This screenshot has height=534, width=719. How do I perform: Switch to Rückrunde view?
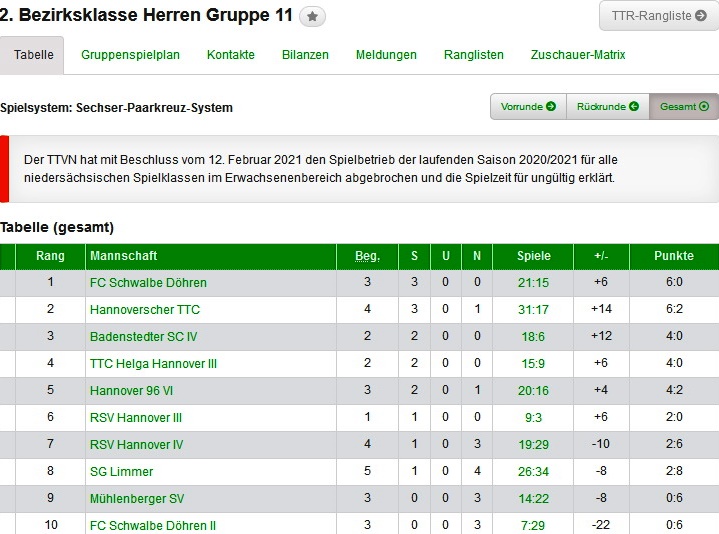(607, 107)
